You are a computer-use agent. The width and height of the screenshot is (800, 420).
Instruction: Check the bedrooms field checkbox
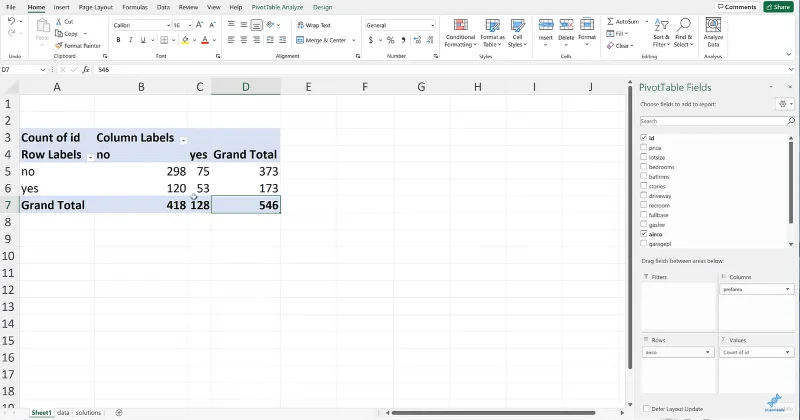click(x=643, y=166)
